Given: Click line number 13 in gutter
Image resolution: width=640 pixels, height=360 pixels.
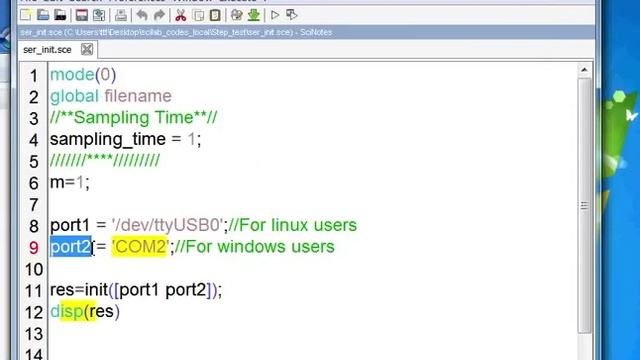Looking at the screenshot, I should pyautogui.click(x=33, y=334).
